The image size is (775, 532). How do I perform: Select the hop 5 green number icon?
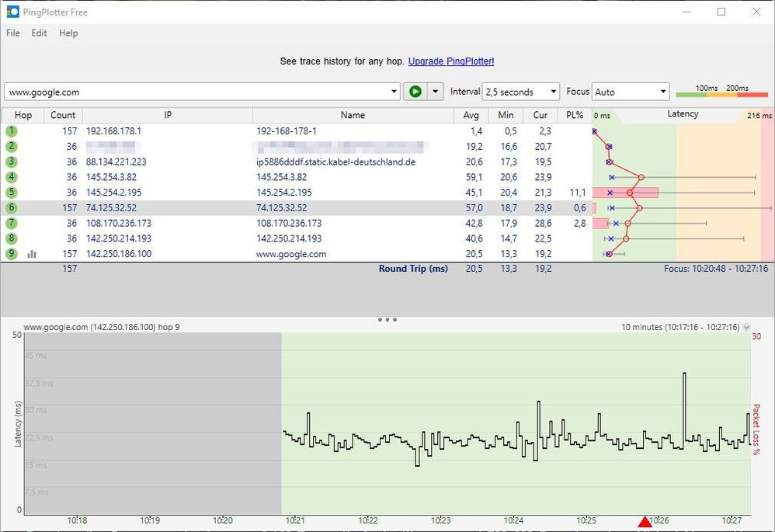click(x=12, y=193)
